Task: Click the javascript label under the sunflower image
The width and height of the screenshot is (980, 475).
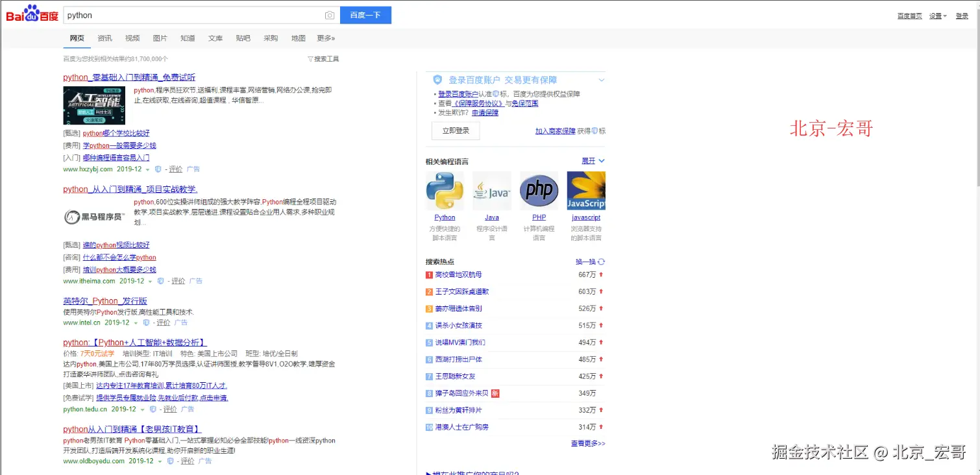Action: (x=586, y=217)
